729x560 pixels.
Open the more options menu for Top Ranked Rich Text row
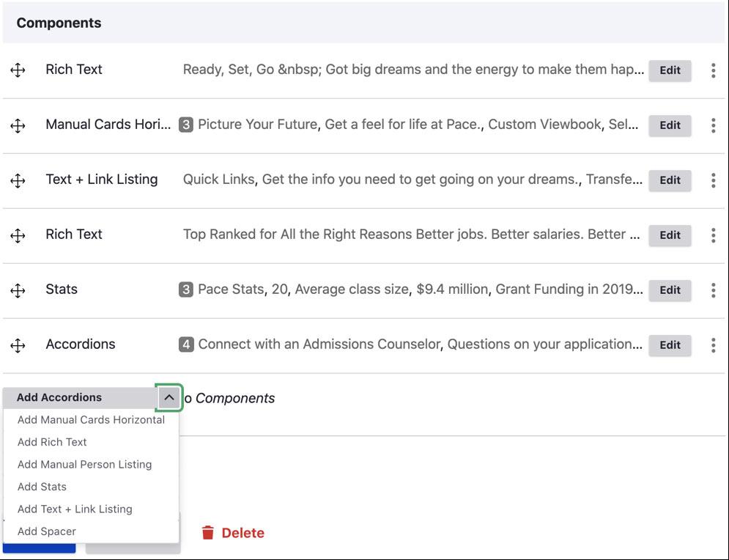[713, 235]
